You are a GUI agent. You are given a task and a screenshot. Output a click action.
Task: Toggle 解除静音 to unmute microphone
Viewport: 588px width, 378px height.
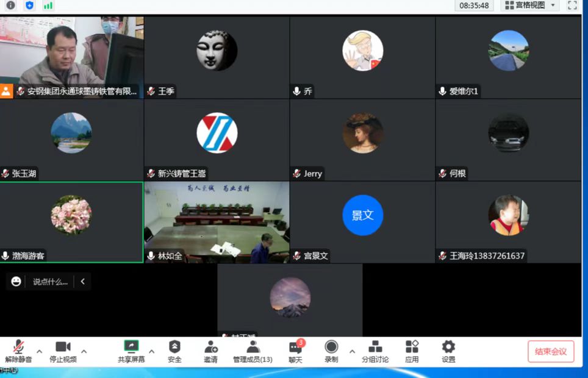[18, 351]
